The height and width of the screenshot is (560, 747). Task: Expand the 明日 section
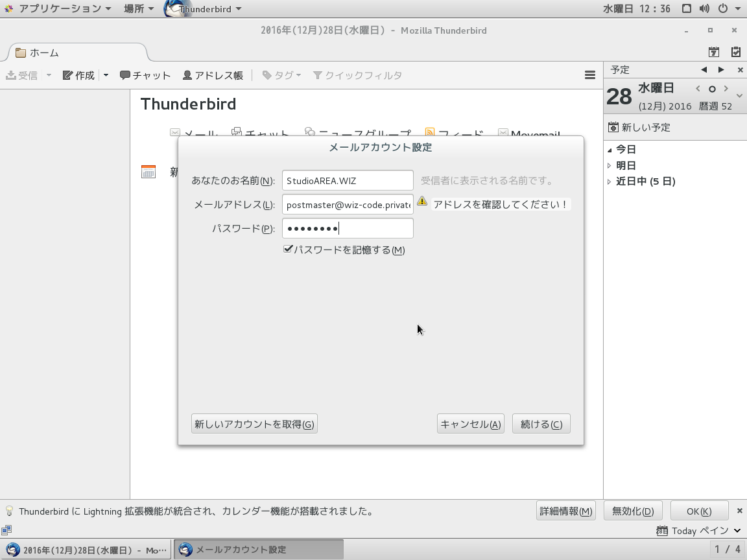coord(610,166)
